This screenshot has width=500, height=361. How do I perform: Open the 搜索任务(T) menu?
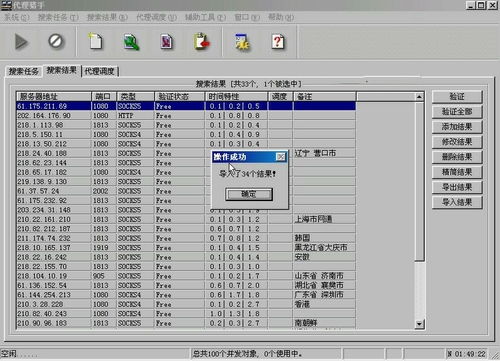(58, 17)
